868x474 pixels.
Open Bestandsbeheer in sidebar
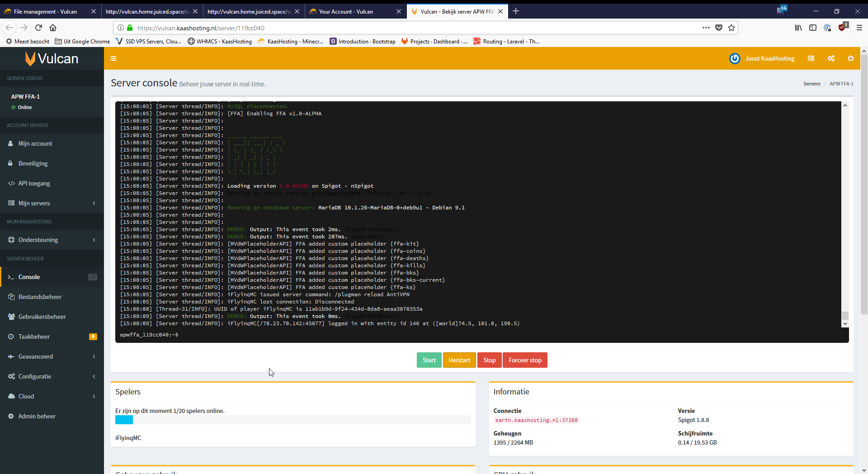tap(40, 297)
